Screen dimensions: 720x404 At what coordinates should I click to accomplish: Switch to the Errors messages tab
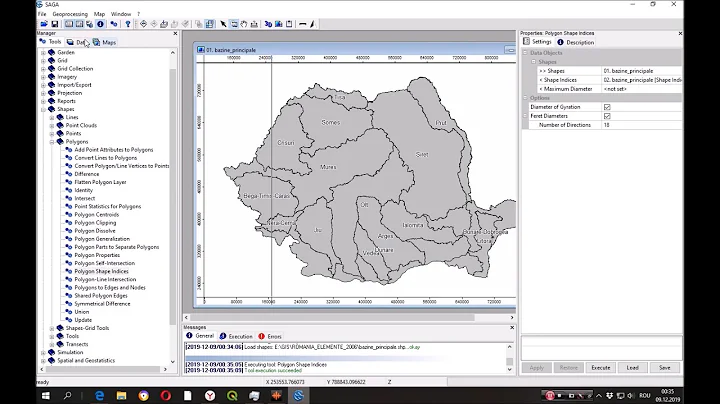[x=270, y=336]
